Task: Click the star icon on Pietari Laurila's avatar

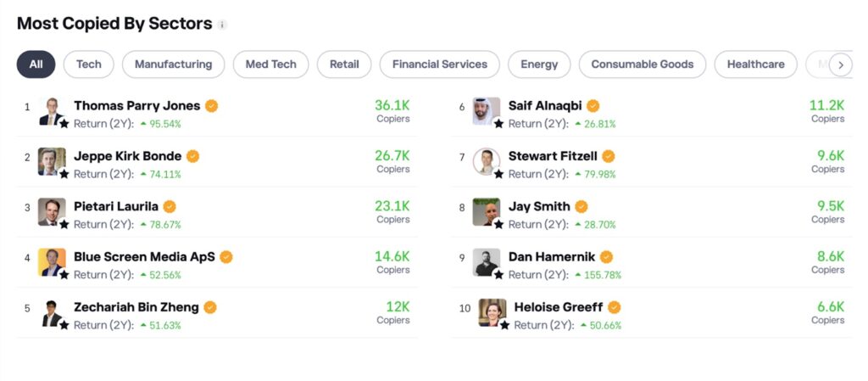Action: (64, 224)
